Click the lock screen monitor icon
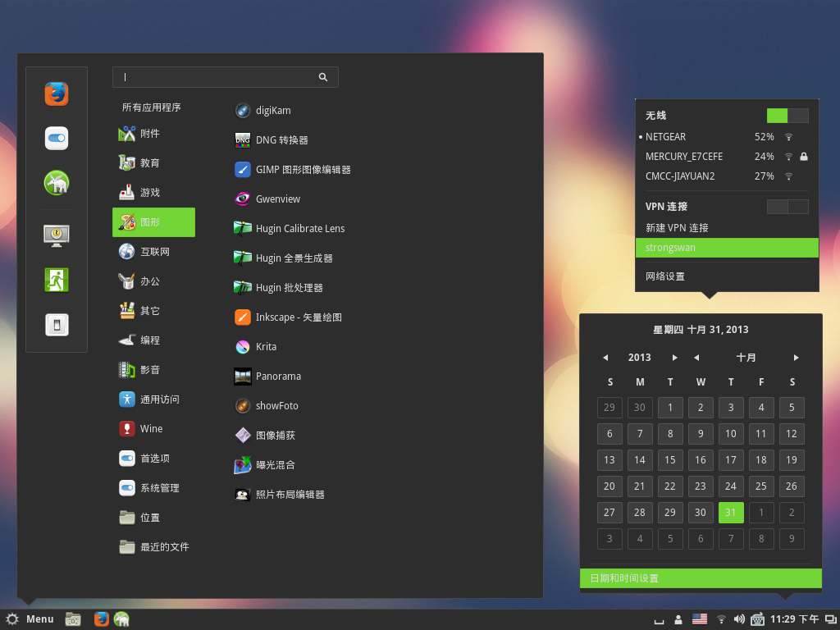Viewport: 840px width, 630px height. coord(57,235)
